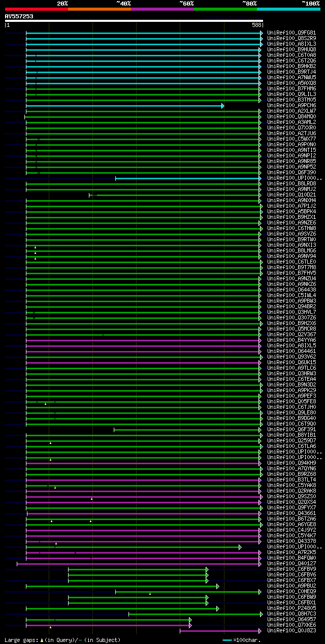Select the UniRef100_B9T7M8 label
The image size is (325, 644).
click(x=291, y=267)
